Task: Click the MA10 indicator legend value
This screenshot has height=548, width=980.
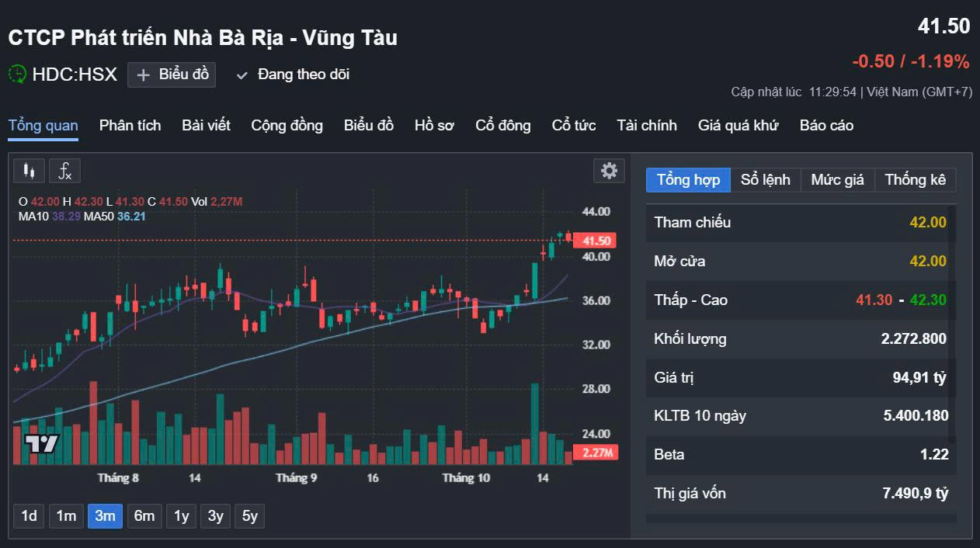Action: tap(66, 217)
